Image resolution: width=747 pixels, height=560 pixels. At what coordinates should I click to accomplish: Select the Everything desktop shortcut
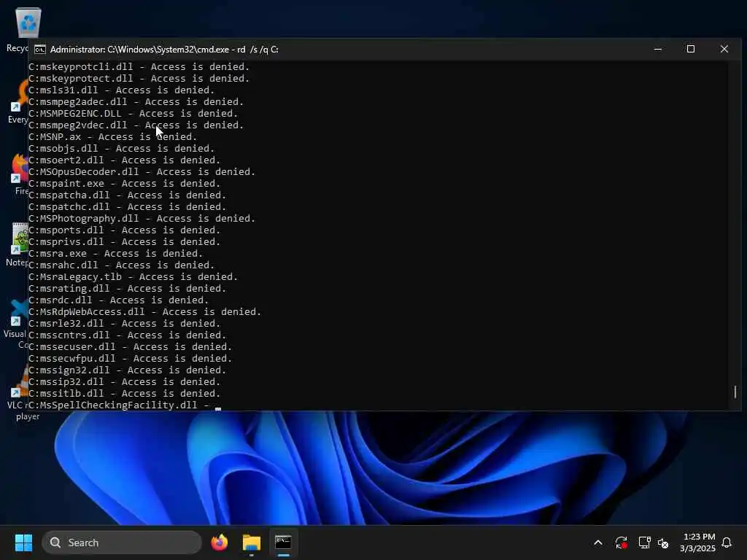click(x=18, y=102)
